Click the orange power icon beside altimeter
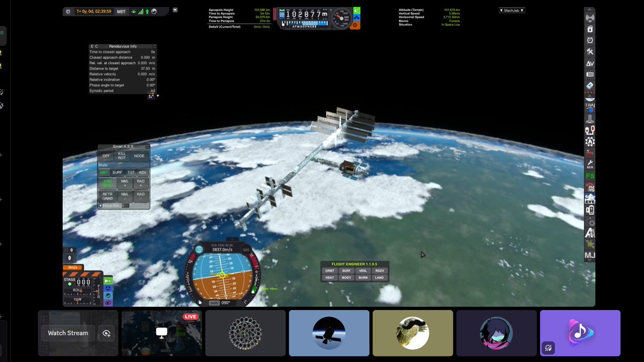The height and width of the screenshot is (362, 644). tap(356, 25)
